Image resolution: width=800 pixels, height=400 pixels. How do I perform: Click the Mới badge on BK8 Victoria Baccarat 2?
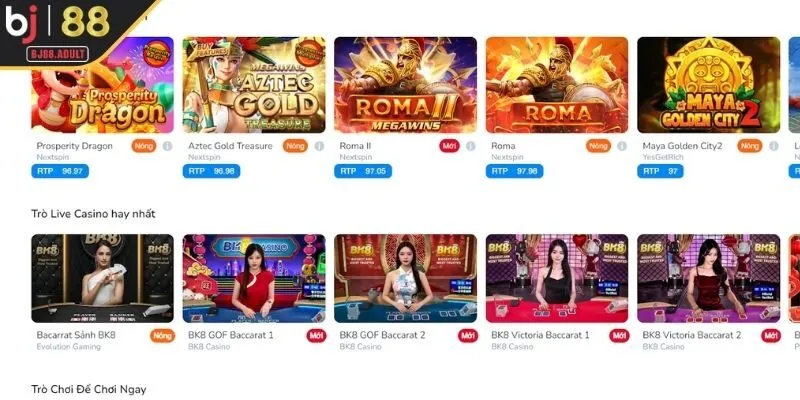770,336
